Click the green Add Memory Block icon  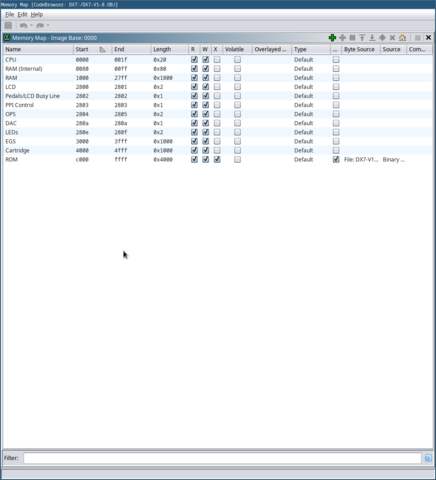[x=332, y=38]
